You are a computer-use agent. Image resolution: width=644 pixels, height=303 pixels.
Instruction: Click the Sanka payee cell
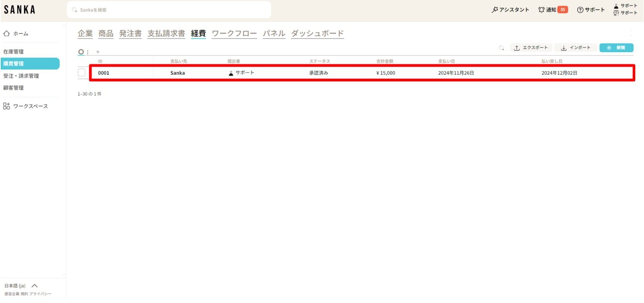tap(177, 73)
